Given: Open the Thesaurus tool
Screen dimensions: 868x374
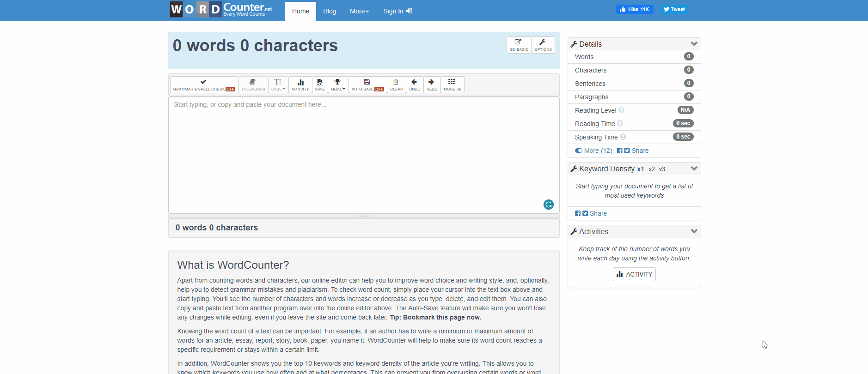Looking at the screenshot, I should [253, 85].
